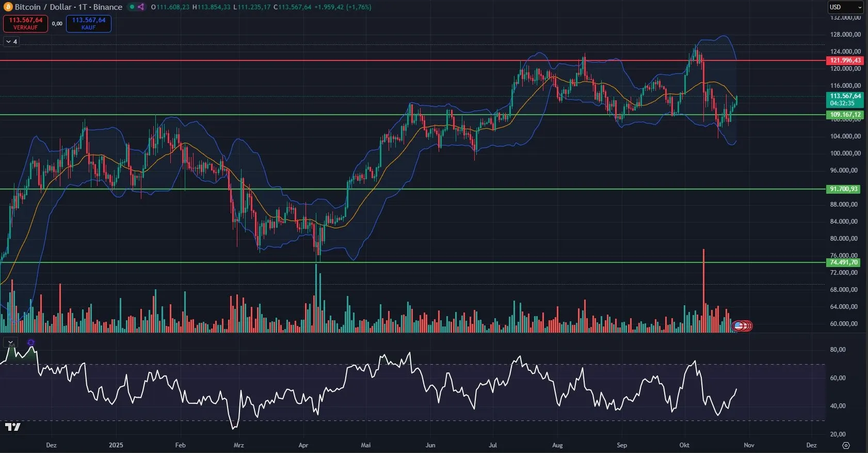
Task: Click the purple circular icon in RSI pane
Action: (x=31, y=342)
